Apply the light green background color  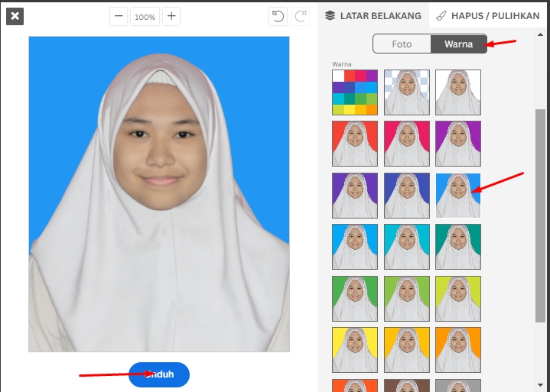coord(407,299)
